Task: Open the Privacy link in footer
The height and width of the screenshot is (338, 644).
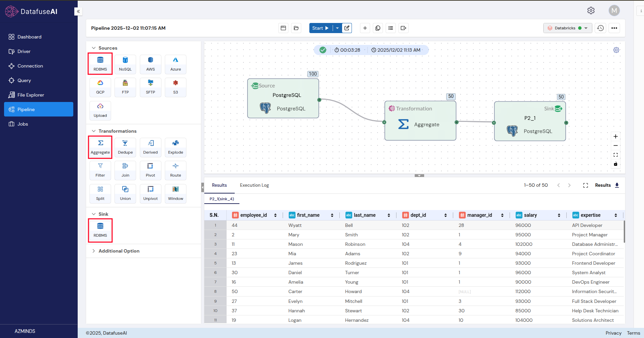Action: [613, 333]
